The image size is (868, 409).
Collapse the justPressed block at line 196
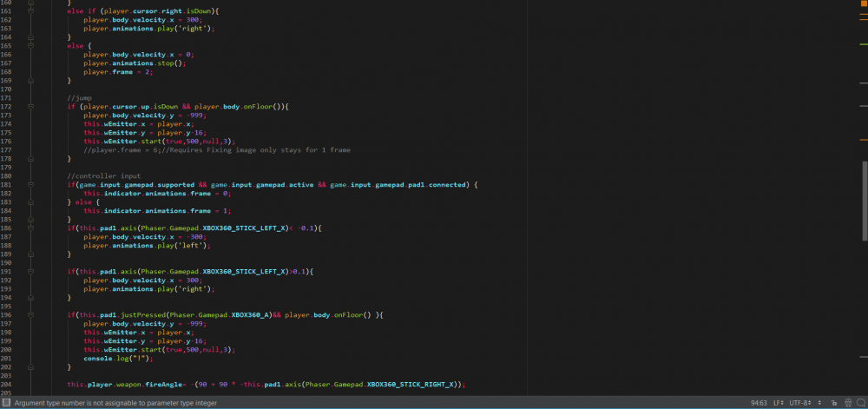point(30,315)
